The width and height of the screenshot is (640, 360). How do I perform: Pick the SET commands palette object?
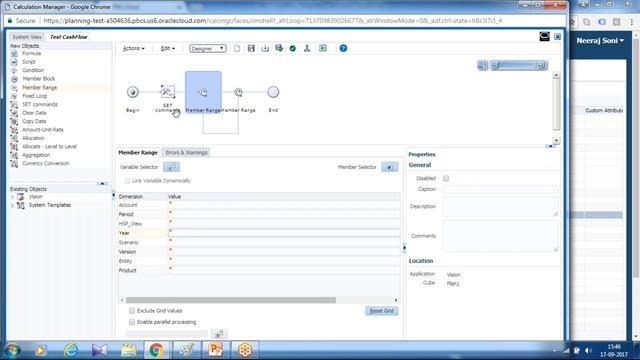(40, 104)
